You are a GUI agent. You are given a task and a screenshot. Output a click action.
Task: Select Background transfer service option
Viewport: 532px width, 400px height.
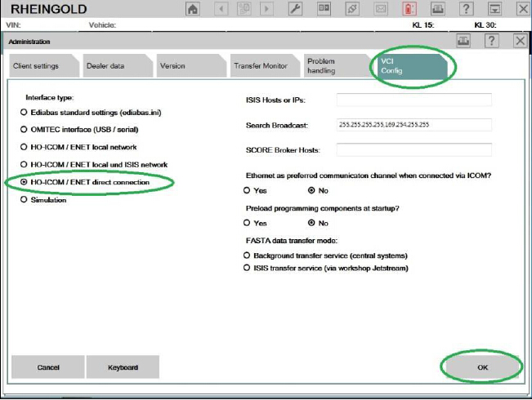tap(247, 256)
